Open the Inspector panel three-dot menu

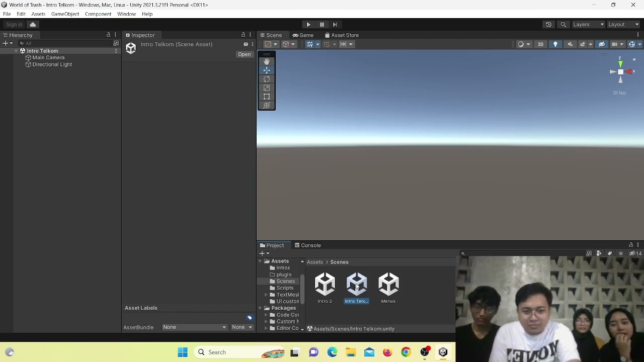250,35
